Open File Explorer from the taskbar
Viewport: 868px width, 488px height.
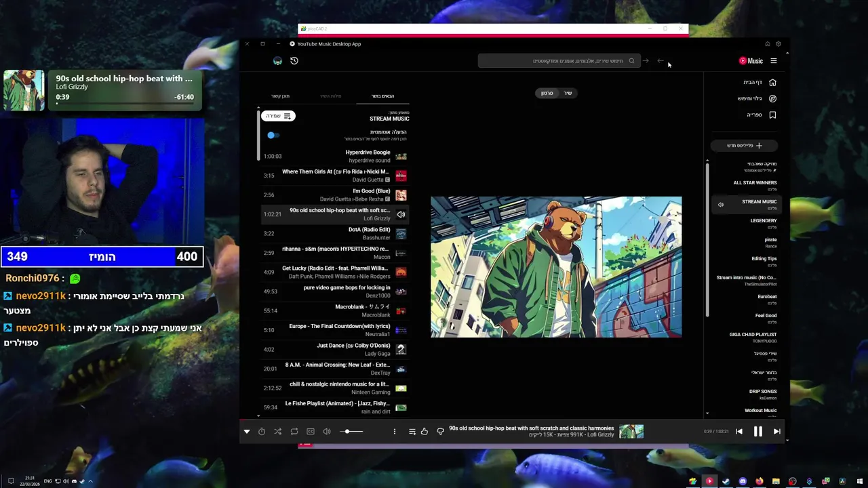click(776, 481)
